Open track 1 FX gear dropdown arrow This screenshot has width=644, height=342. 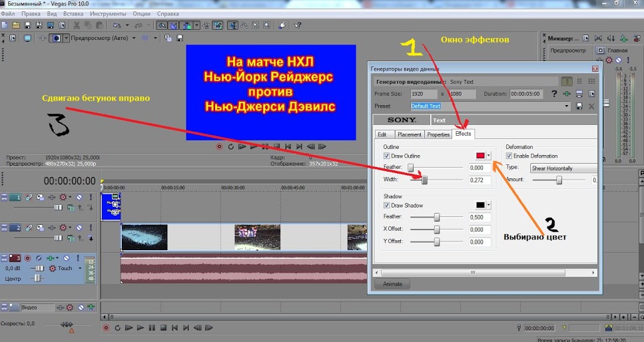click(x=70, y=198)
